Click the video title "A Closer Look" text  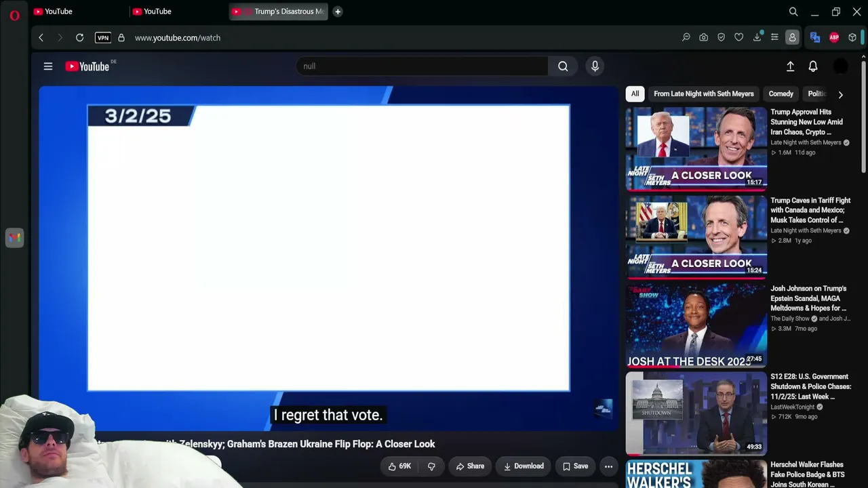pyautogui.click(x=405, y=444)
